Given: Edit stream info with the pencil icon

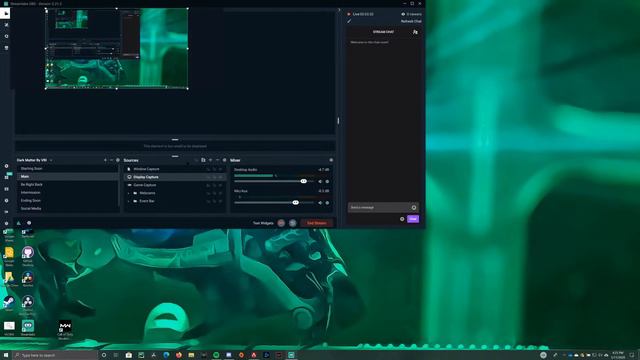Looking at the screenshot, I should point(349,21).
